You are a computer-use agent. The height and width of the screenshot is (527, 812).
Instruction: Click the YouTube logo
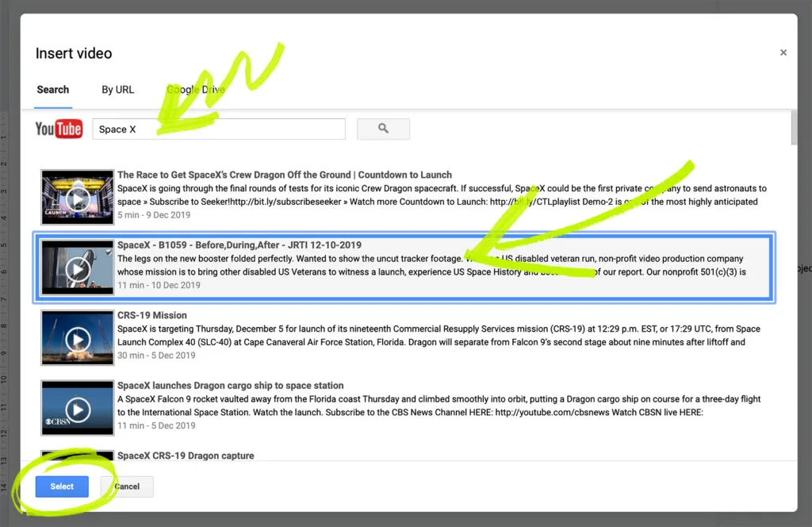point(59,129)
